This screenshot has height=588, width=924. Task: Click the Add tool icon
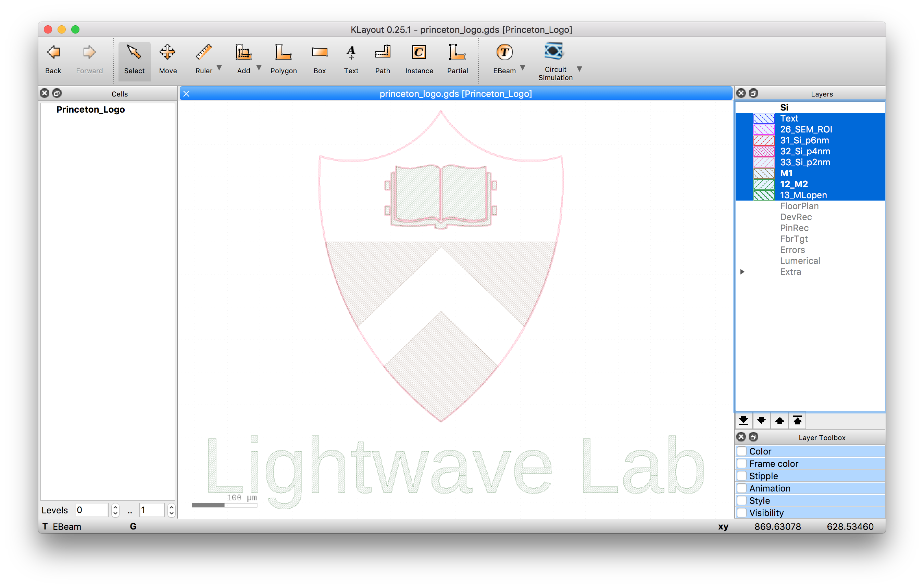pos(244,53)
